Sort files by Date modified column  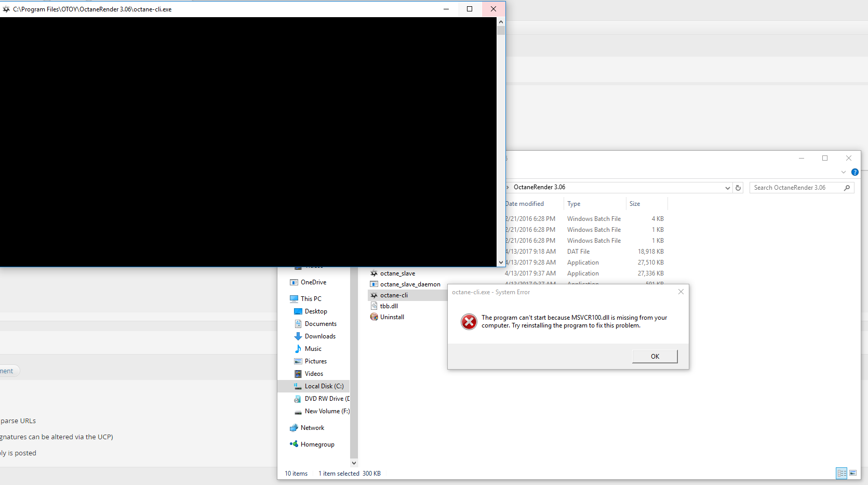pos(525,204)
